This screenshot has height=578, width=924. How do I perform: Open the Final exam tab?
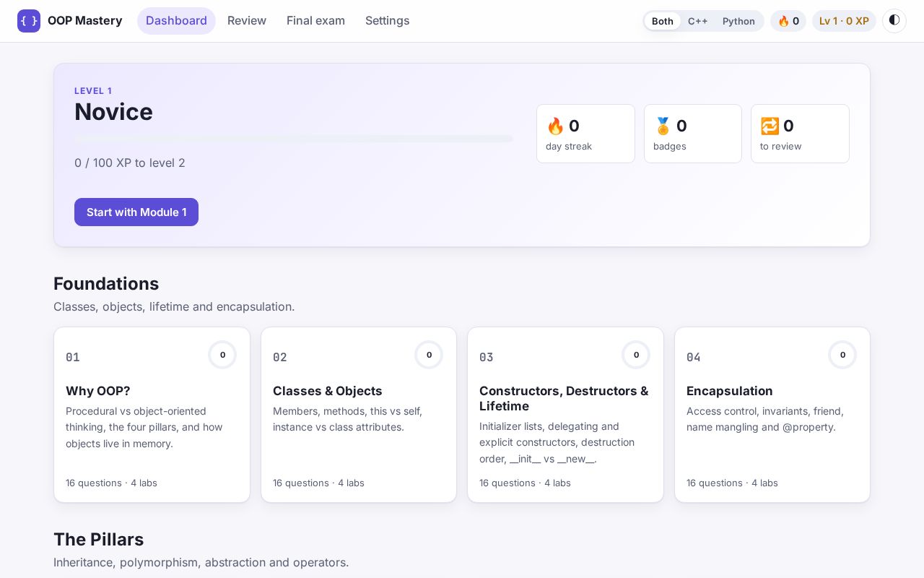[315, 21]
